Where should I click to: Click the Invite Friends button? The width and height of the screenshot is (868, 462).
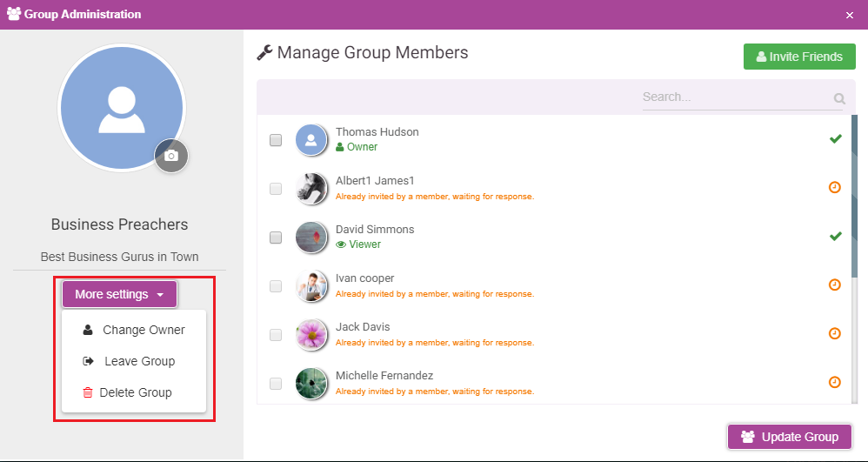[x=799, y=57]
